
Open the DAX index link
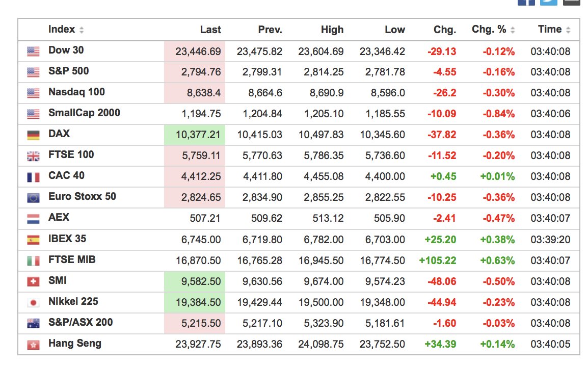click(x=59, y=134)
